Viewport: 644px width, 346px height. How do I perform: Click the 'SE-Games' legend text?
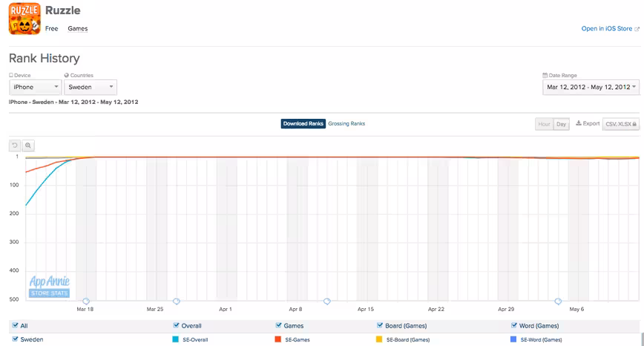click(298, 340)
